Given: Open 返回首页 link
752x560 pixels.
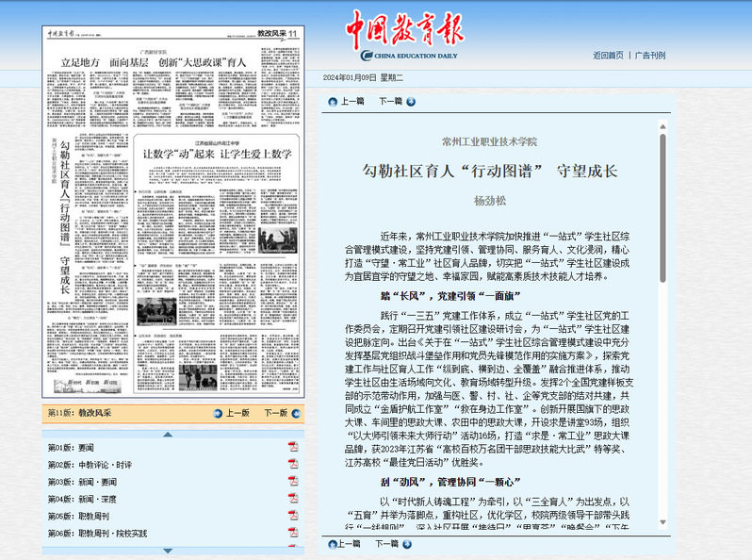Looking at the screenshot, I should (x=608, y=56).
